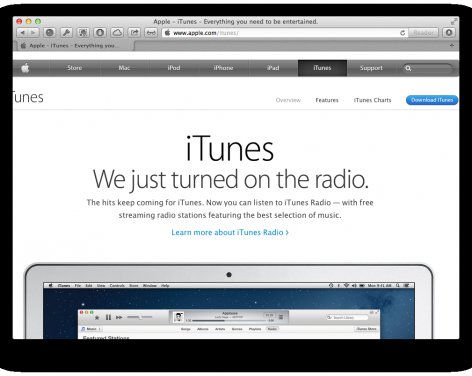
Task: Reload the page with the refresh icon
Action: coord(403,33)
